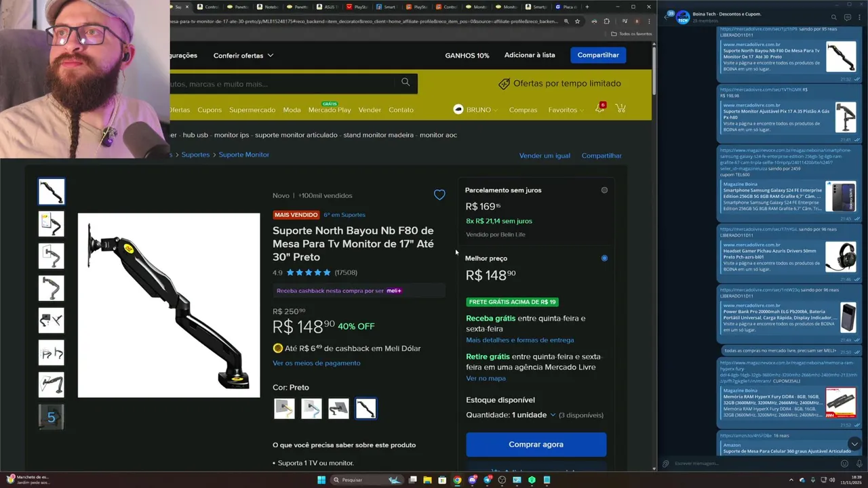This screenshot has height=488, width=868.
Task: Open Ver os meios de pagamento link
Action: (x=317, y=363)
